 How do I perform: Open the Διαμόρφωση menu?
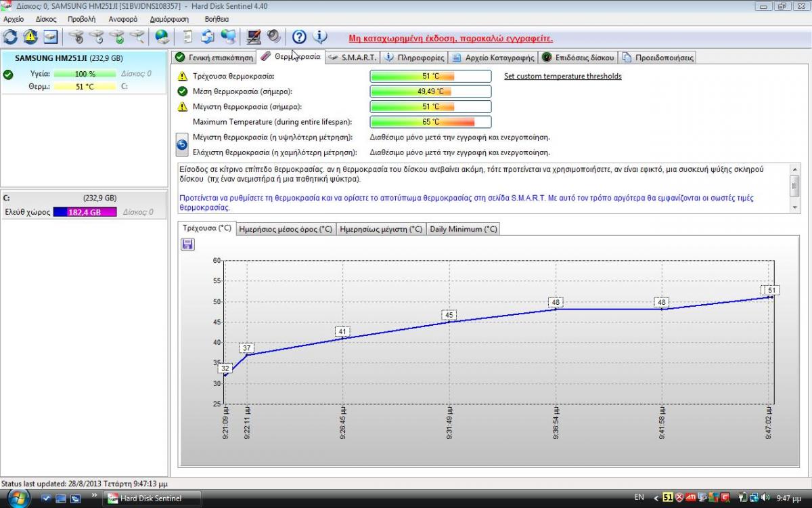169,19
